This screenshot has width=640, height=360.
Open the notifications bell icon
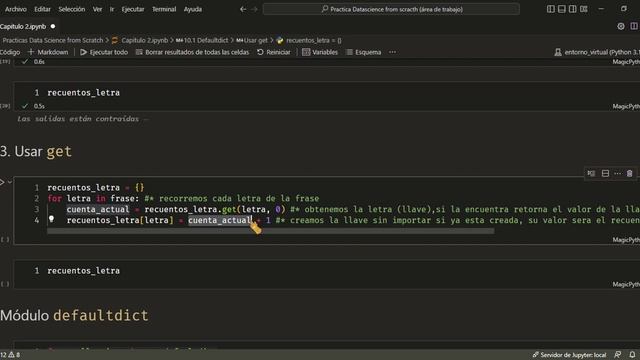[632, 355]
